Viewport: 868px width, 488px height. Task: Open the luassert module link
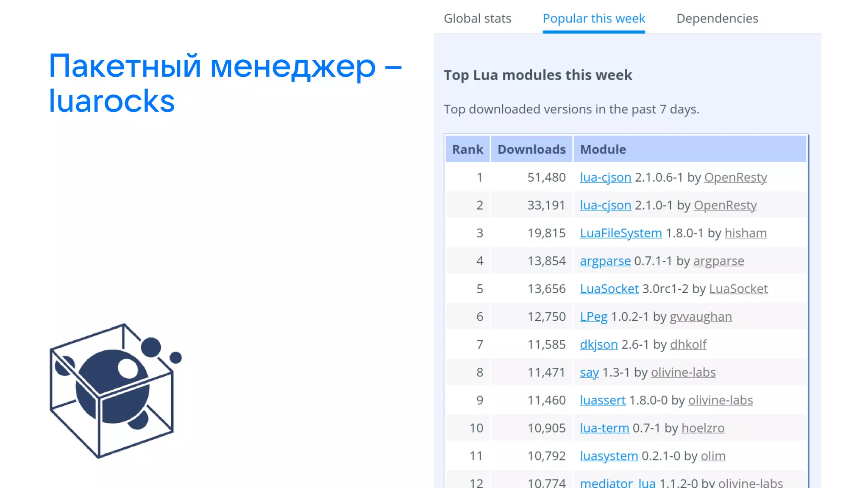coord(602,400)
